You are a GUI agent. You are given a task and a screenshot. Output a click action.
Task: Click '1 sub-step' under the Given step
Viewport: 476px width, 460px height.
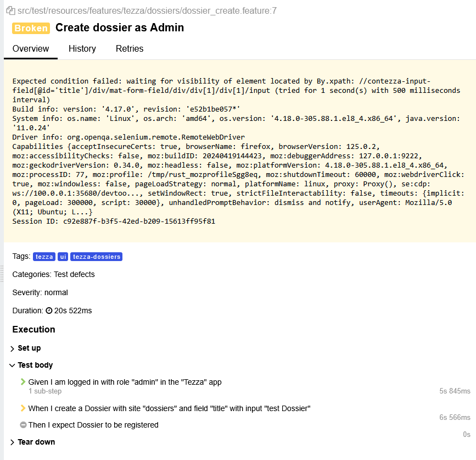click(45, 391)
